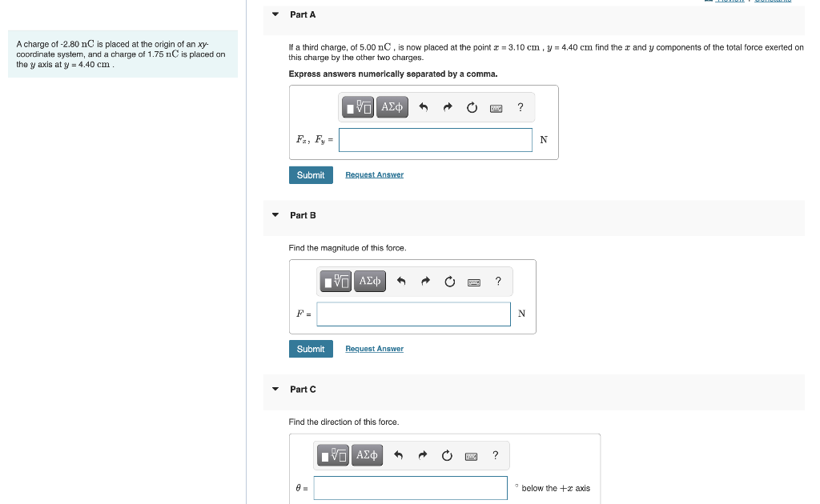820x504 pixels.
Task: Open the Greek letters ΑΣΦ palette in Part A
Action: tap(392, 106)
